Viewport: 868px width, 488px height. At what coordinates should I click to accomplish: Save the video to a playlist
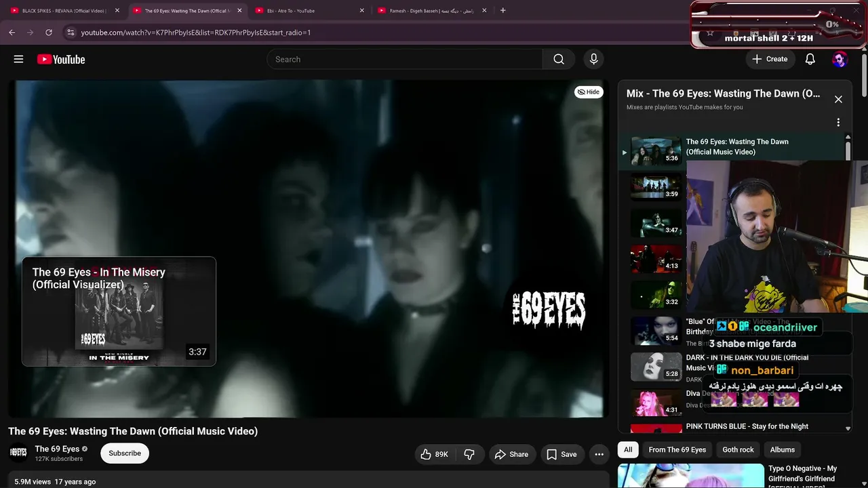[561, 454]
